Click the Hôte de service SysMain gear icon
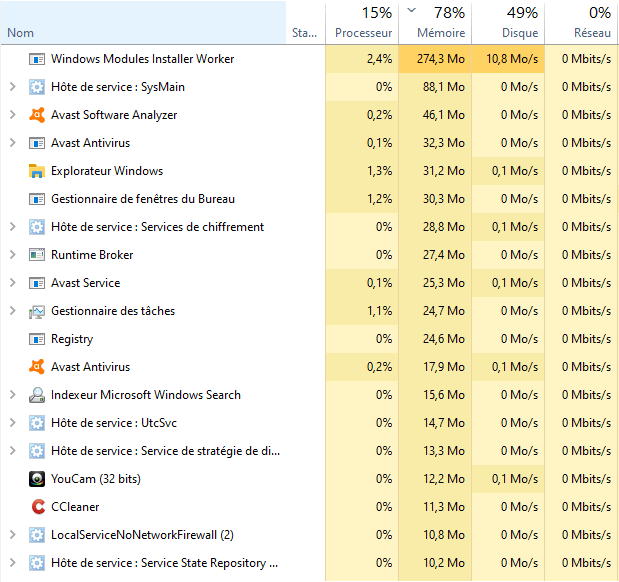The width and height of the screenshot is (619, 582). pyautogui.click(x=37, y=87)
